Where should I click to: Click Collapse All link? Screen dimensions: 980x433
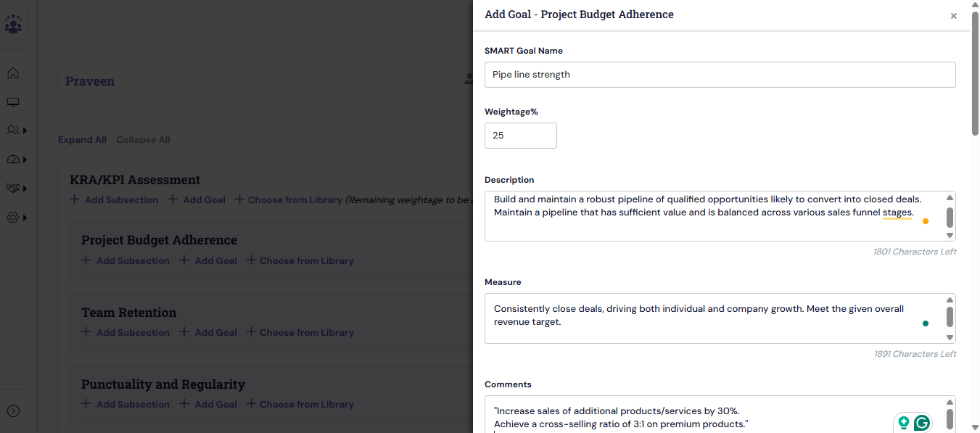143,140
